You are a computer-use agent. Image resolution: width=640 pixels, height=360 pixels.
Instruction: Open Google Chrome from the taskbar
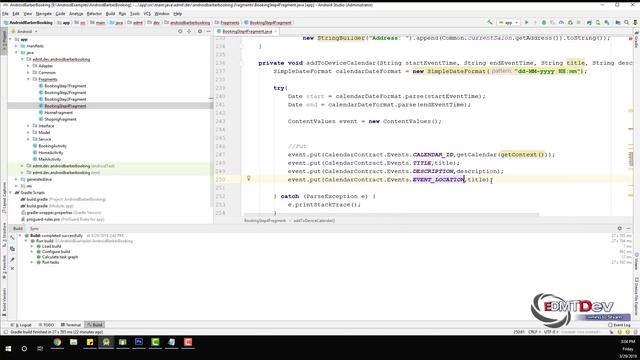tap(57, 342)
